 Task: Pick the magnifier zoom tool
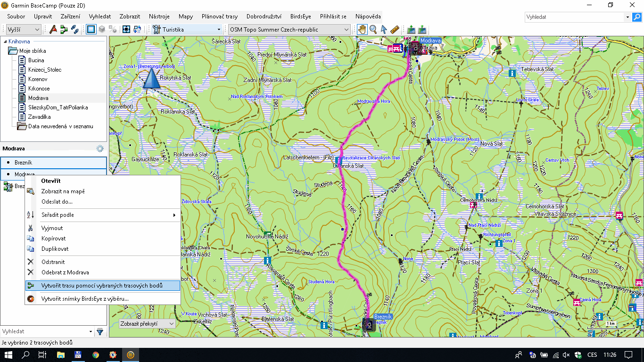pyautogui.click(x=373, y=29)
